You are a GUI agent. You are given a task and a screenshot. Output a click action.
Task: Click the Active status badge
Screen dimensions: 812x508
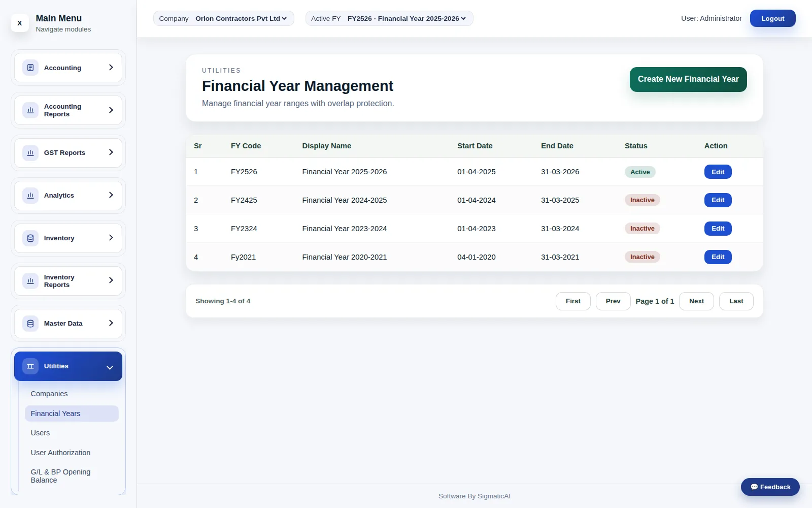click(x=640, y=172)
